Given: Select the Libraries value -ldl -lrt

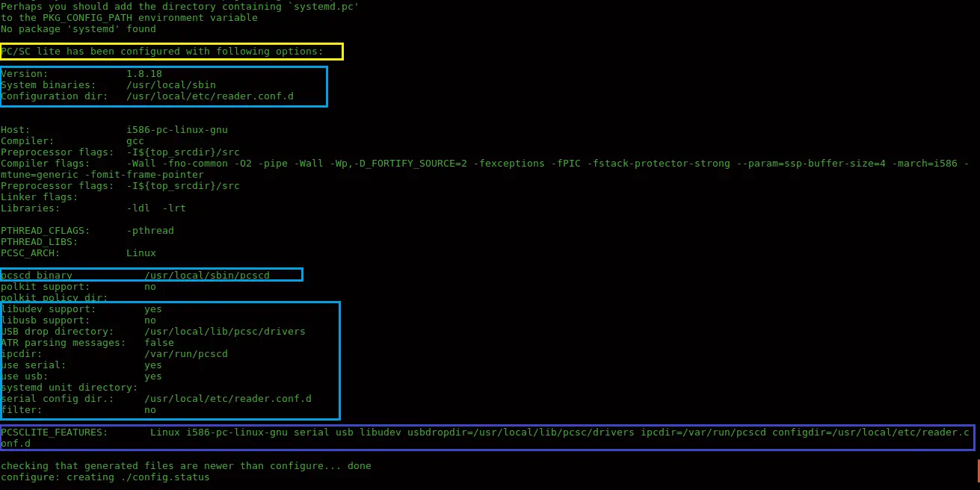Looking at the screenshot, I should tap(156, 208).
